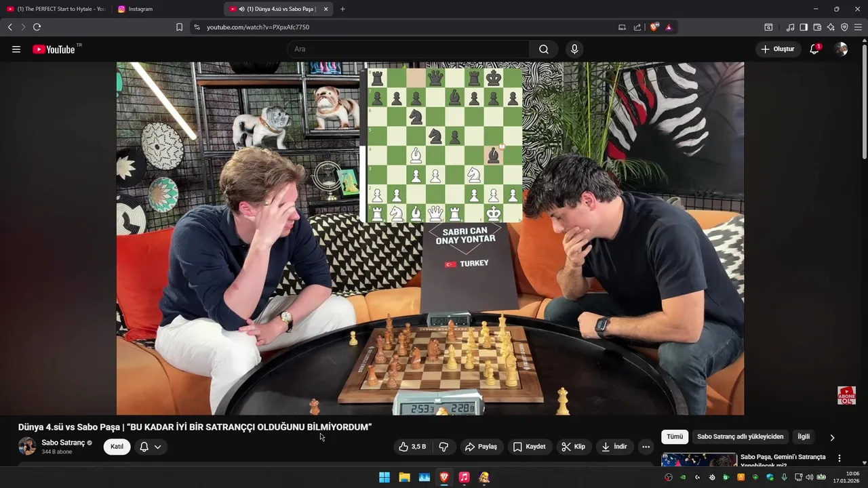Select Sabo Satranç adlı yükleyiciden chip

tap(741, 437)
